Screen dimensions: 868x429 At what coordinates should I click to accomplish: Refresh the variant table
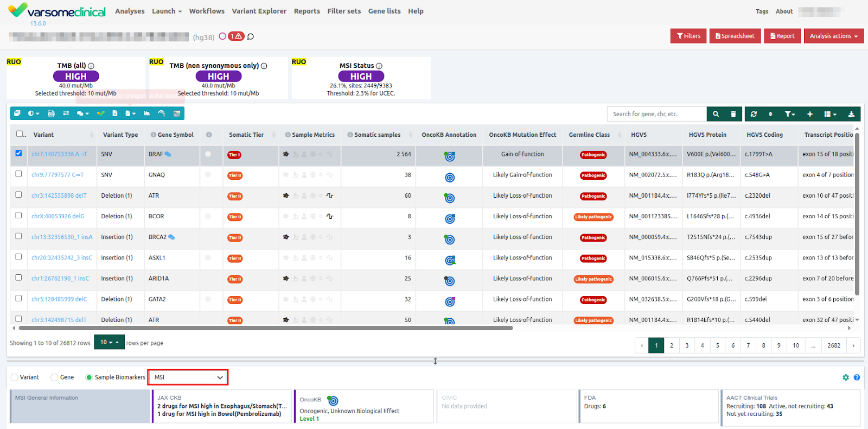pyautogui.click(x=754, y=114)
